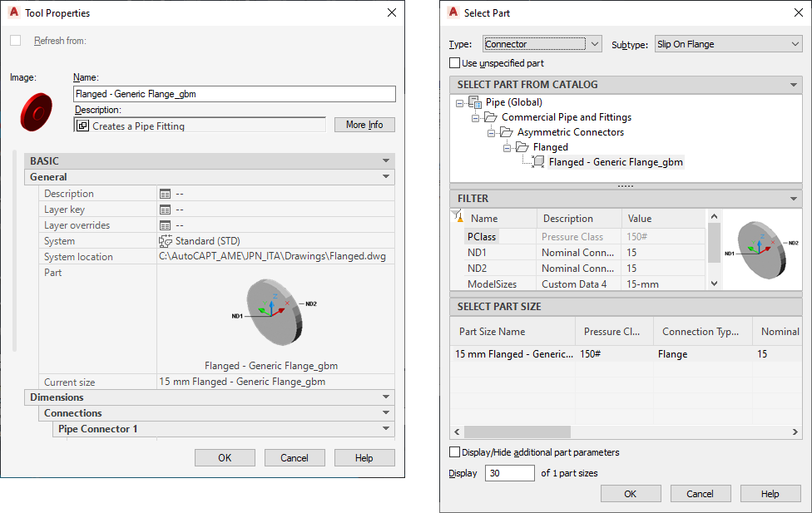
Task: Click the Description row worksheet icon
Action: tap(165, 194)
